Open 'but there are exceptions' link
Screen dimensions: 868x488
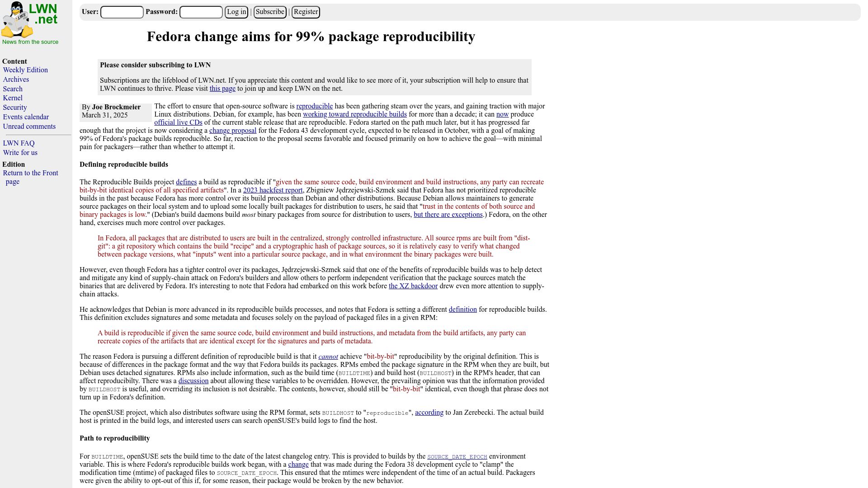click(448, 215)
